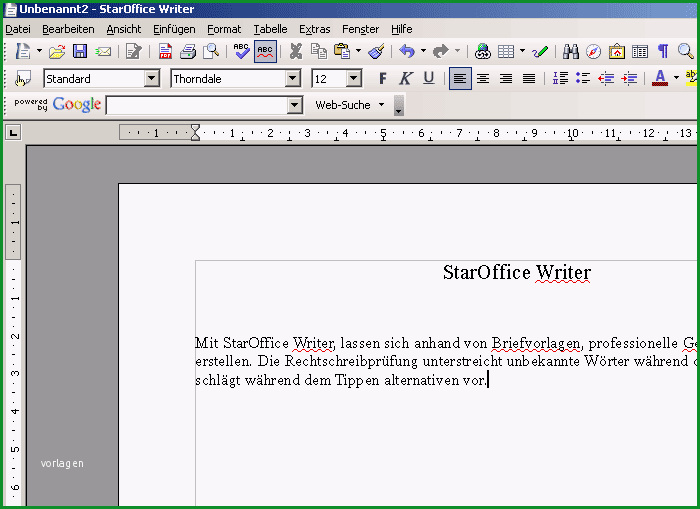700x509 pixels.
Task: Click the underlined word Briefvorlagen in the document
Action: click(536, 343)
